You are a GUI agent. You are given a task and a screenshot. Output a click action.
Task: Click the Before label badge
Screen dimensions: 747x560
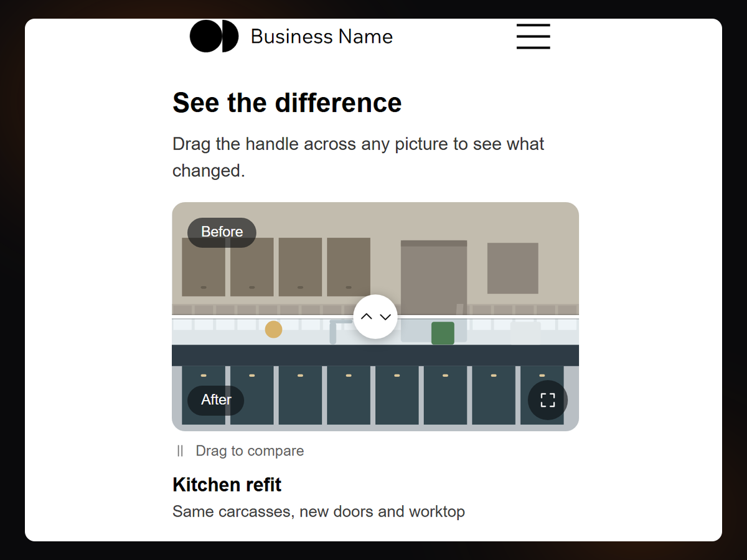pyautogui.click(x=222, y=232)
